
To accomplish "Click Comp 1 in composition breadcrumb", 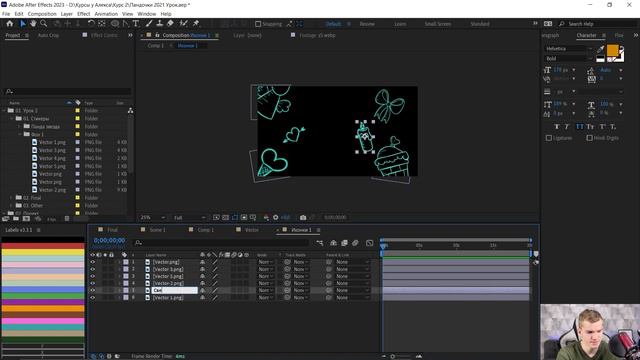I will [x=156, y=46].
